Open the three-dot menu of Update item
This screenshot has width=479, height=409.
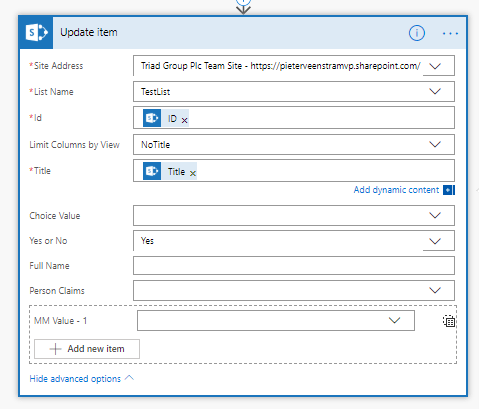click(x=450, y=33)
